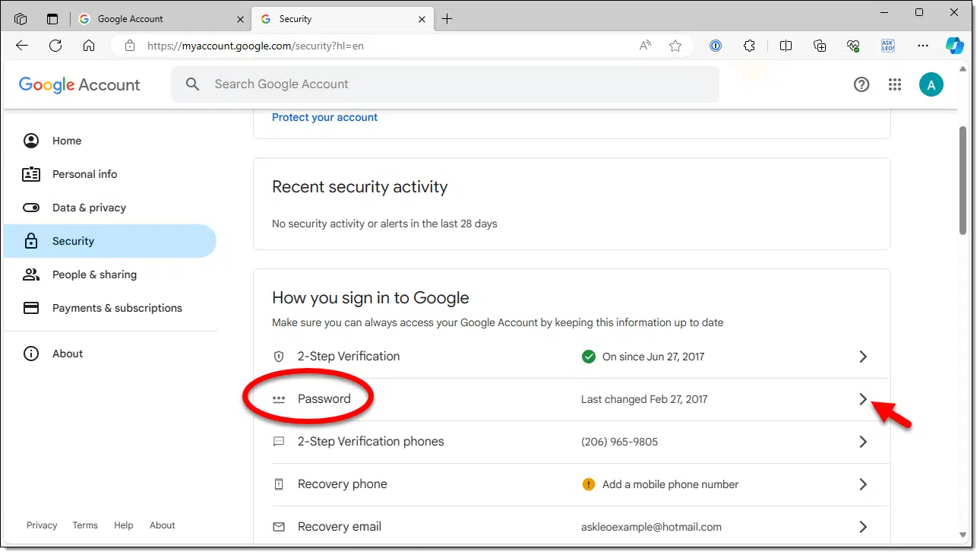This screenshot has width=980, height=555.
Task: Add page to favorites star icon
Action: coord(675,46)
